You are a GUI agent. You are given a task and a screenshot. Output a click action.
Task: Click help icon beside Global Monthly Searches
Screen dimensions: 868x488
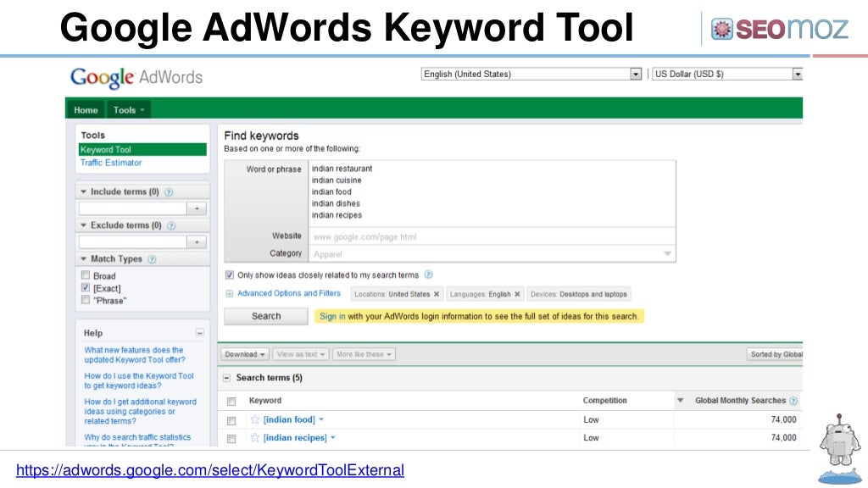793,401
